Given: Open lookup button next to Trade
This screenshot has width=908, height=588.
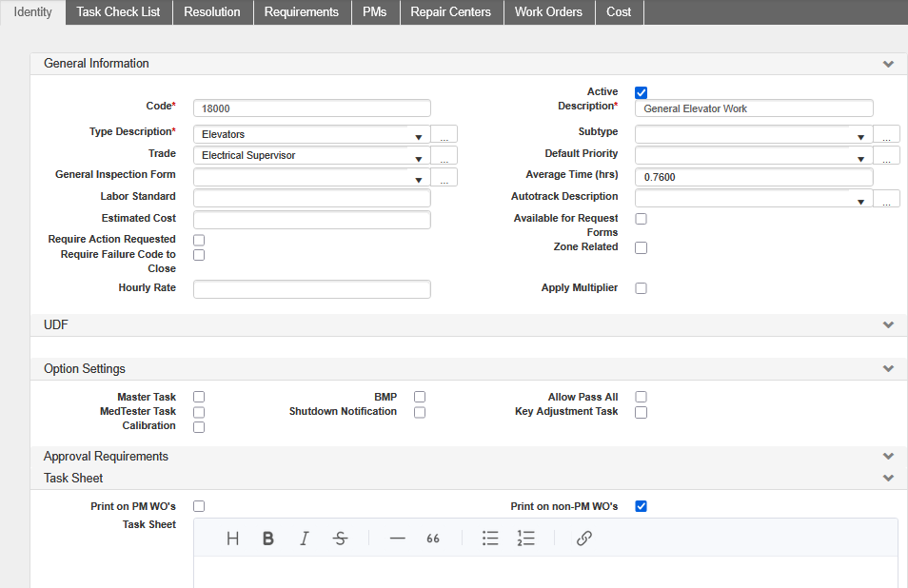Looking at the screenshot, I should 444,155.
